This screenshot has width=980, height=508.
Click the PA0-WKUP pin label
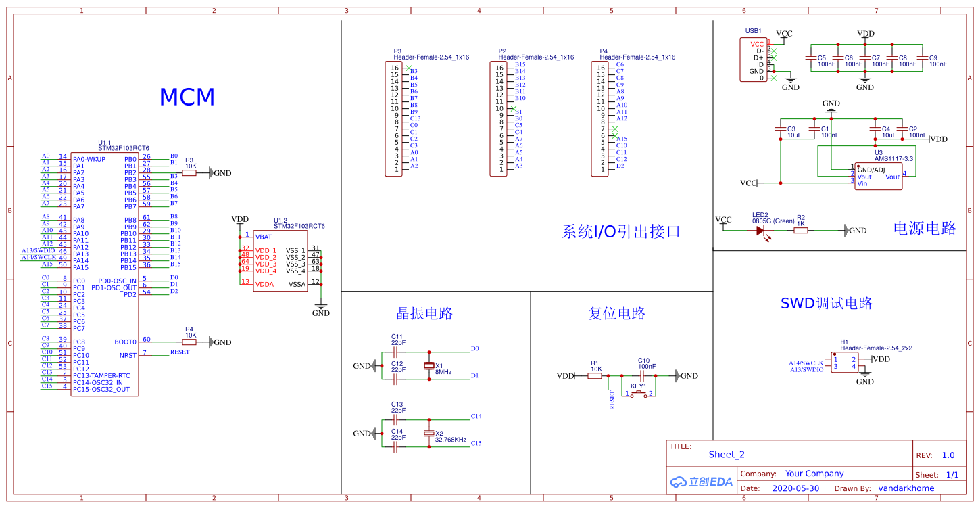click(89, 160)
